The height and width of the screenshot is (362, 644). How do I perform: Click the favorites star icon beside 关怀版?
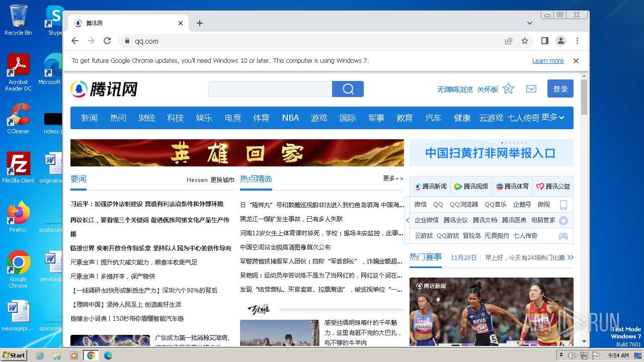point(509,88)
